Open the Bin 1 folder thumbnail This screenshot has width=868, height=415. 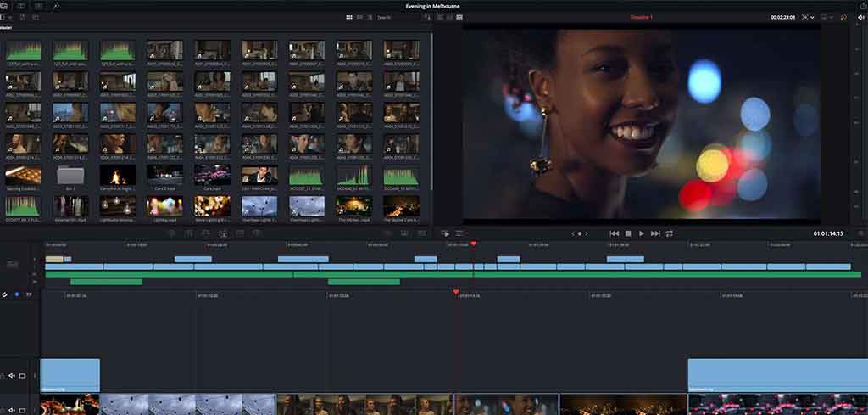tap(70, 175)
